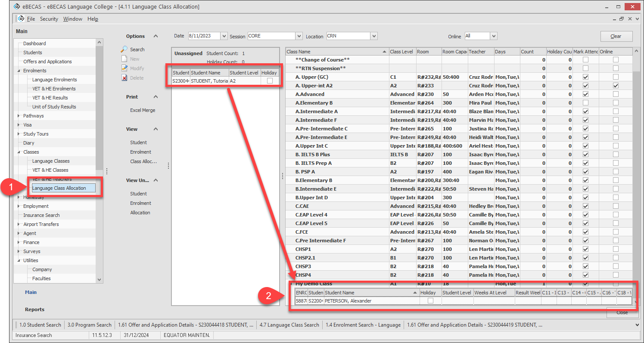Click the Modify pencil icon

(124, 68)
